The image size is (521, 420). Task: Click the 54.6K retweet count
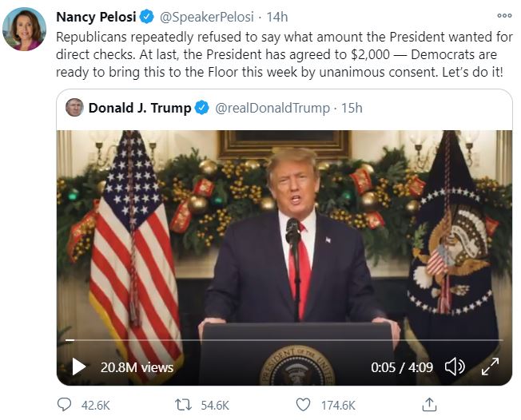click(x=214, y=405)
